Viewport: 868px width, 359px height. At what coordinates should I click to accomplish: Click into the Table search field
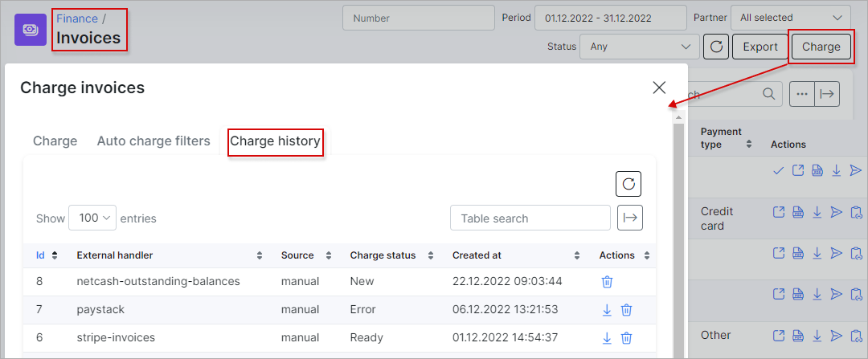[530, 218]
